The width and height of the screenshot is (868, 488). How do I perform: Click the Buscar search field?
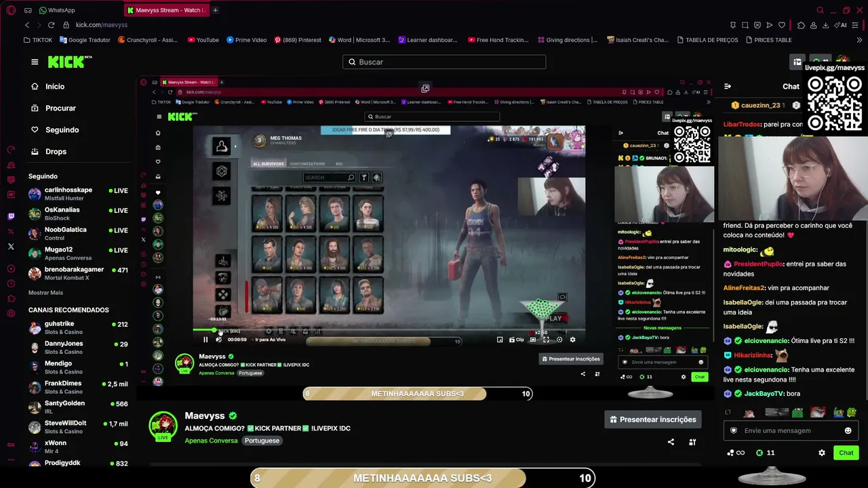[444, 62]
